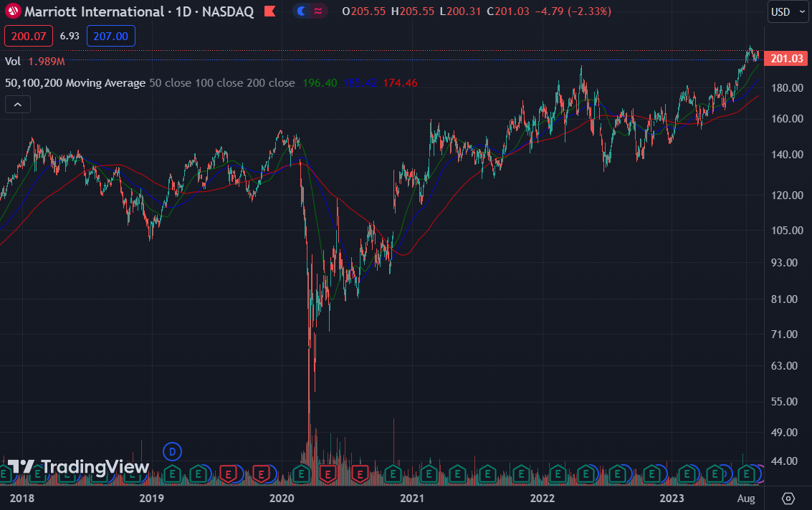Click 105.00 on the price scale
This screenshot has width=812, height=510.
[787, 231]
